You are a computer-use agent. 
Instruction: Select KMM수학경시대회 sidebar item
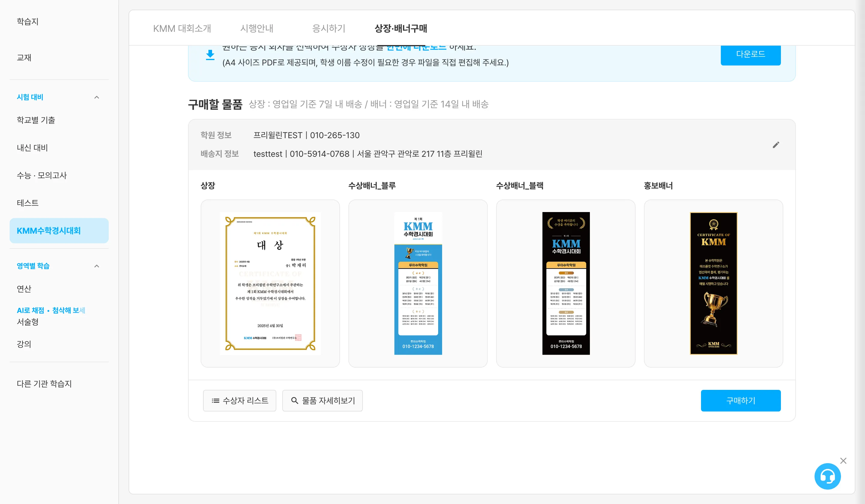click(59, 230)
